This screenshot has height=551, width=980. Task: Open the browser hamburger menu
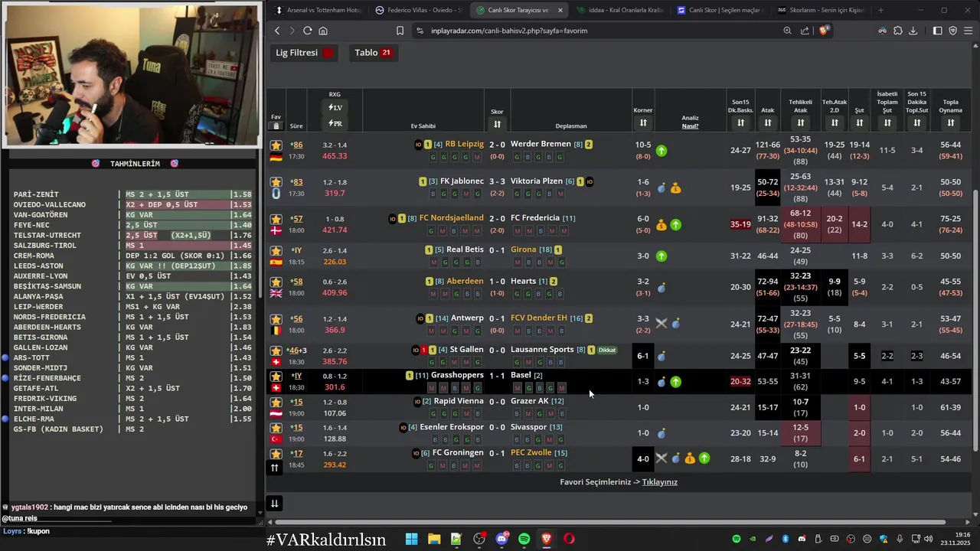point(969,31)
